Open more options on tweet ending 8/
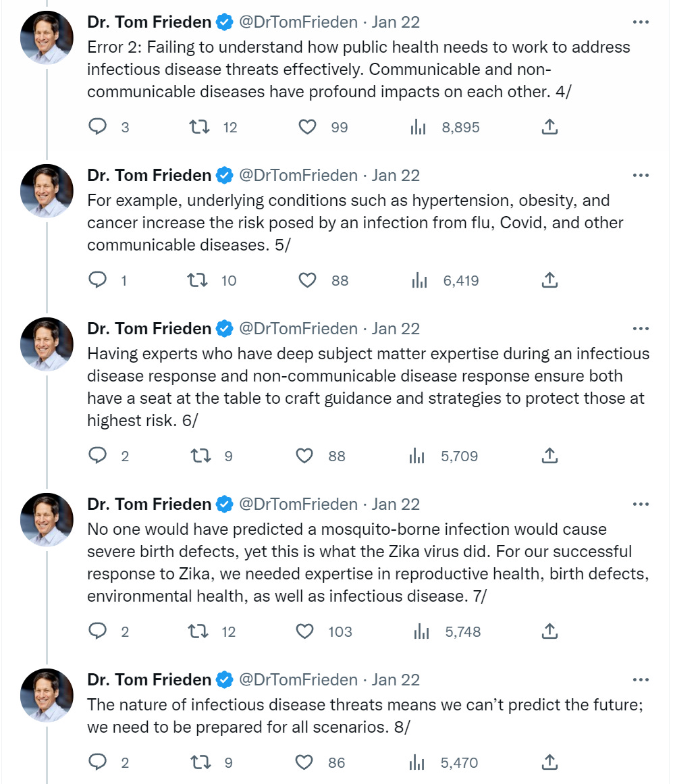Image resolution: width=673 pixels, height=784 pixels. tap(641, 679)
